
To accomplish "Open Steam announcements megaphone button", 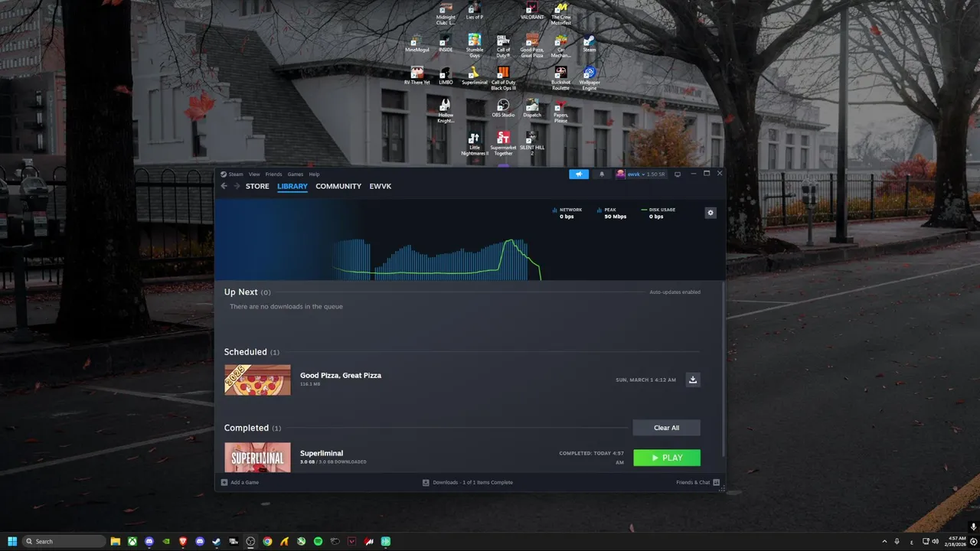I will click(x=579, y=174).
